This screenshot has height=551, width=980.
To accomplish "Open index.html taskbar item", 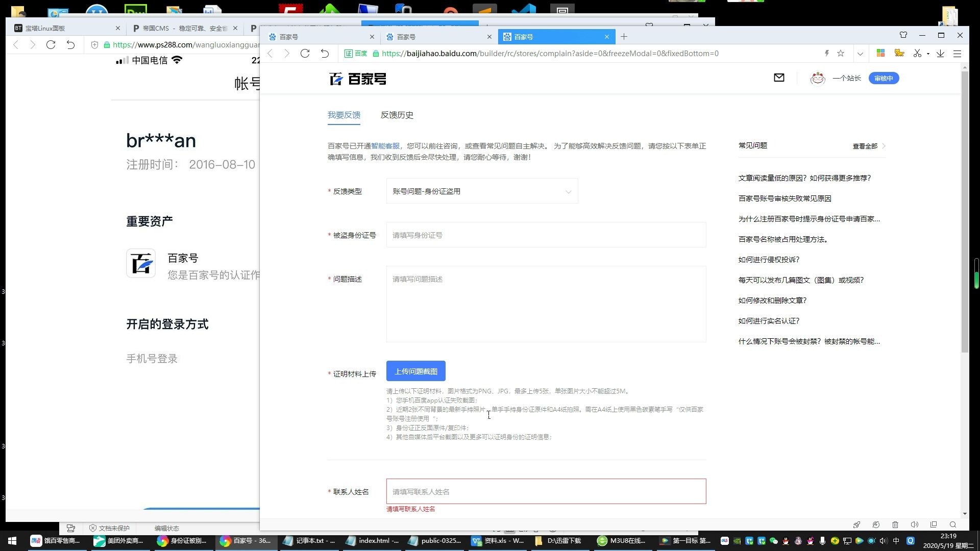I will pyautogui.click(x=372, y=541).
